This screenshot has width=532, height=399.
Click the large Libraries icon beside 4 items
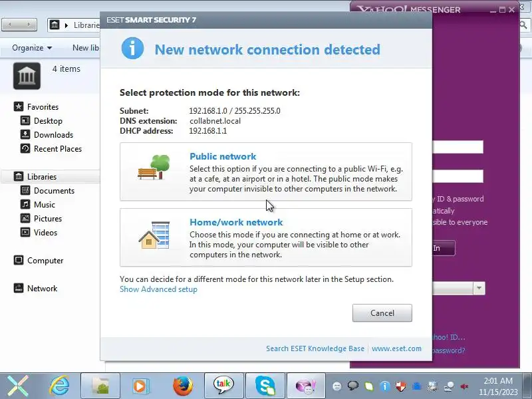pos(27,76)
